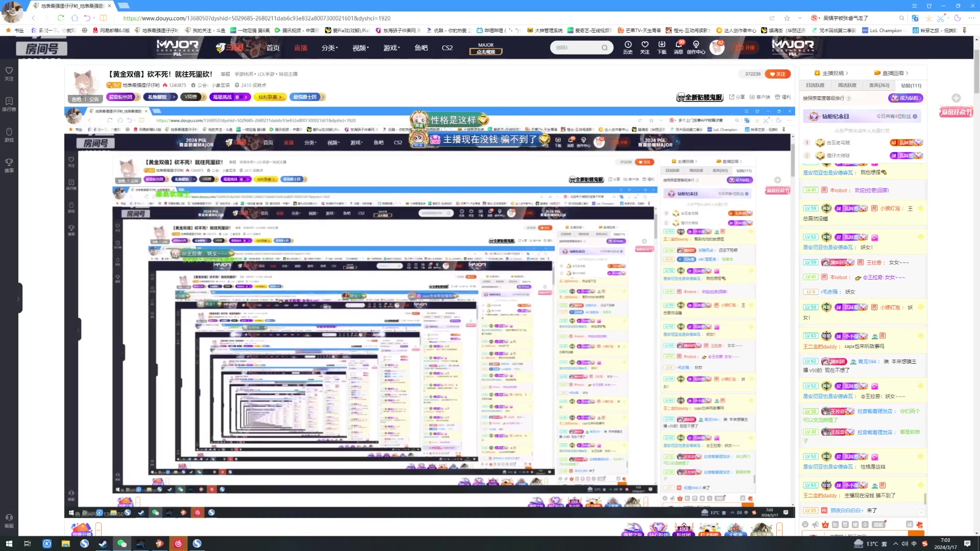Click the 成为钻粉 purple button
The height and width of the screenshot is (551, 980).
[x=905, y=98]
